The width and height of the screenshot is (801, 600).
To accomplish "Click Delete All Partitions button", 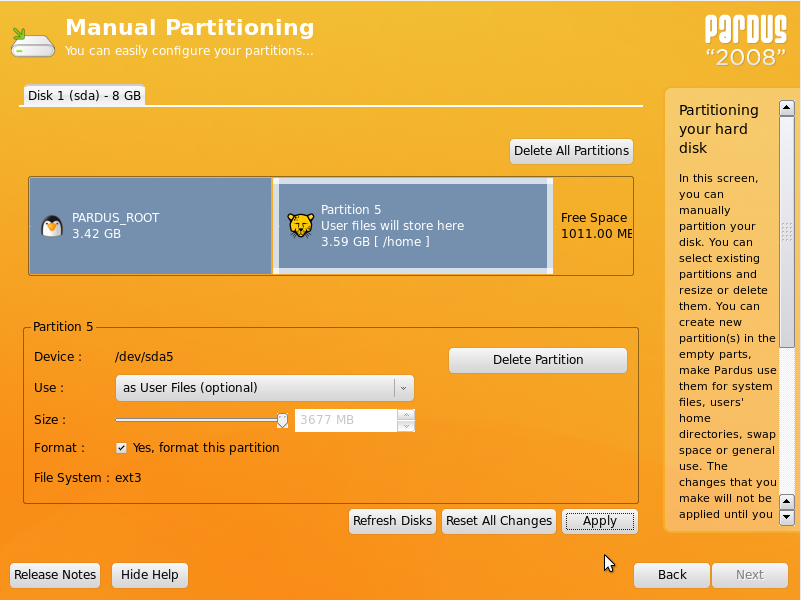I will 571,151.
